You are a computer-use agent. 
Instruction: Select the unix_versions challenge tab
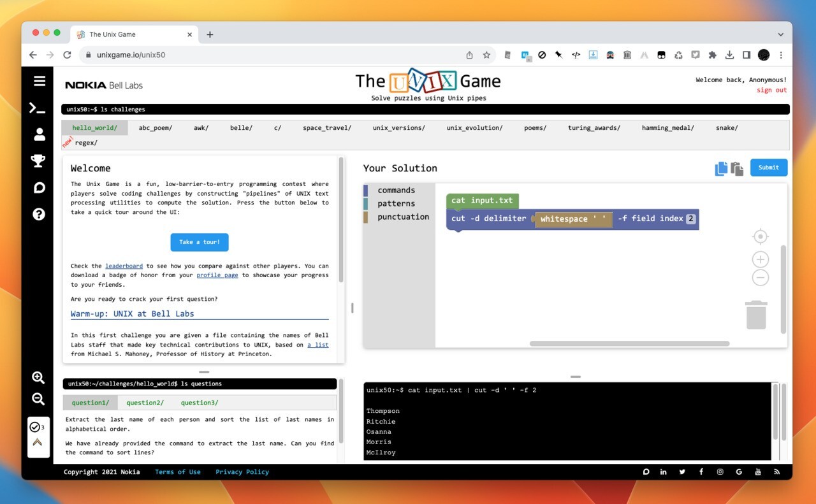[x=398, y=127]
